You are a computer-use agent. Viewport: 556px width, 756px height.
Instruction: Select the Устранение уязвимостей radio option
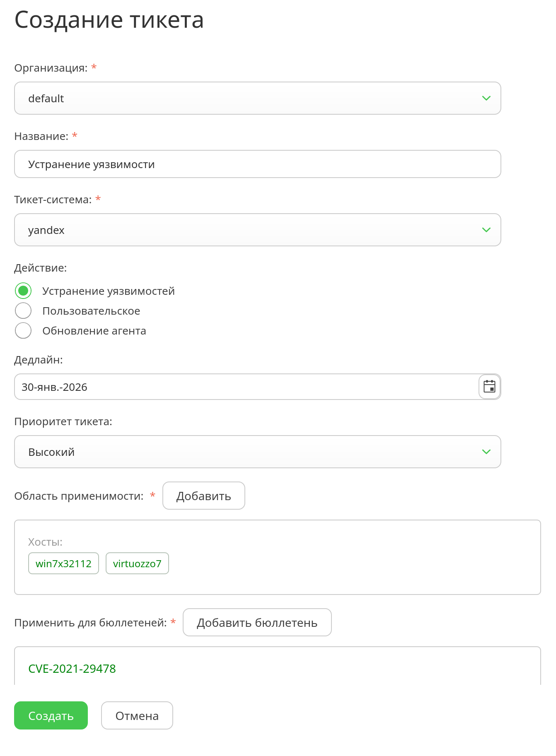point(23,291)
